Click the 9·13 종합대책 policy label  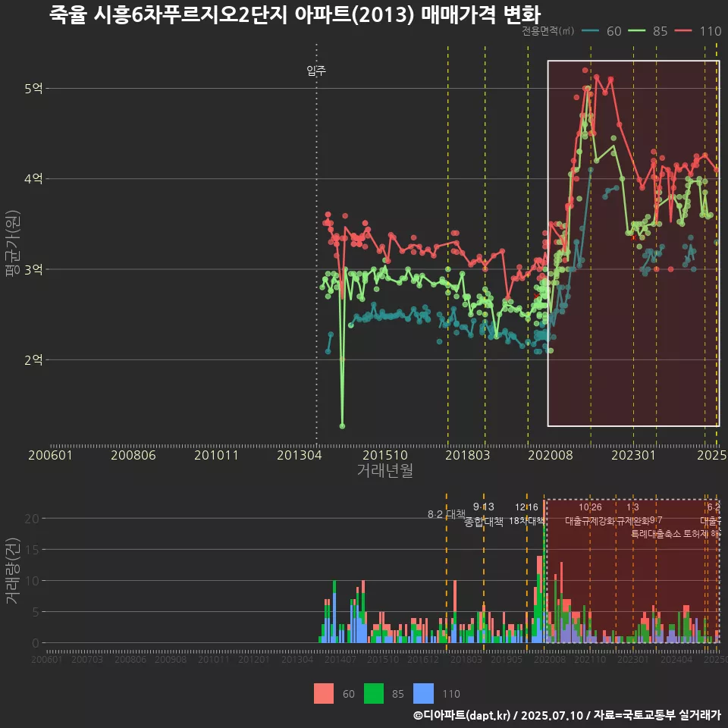click(484, 514)
